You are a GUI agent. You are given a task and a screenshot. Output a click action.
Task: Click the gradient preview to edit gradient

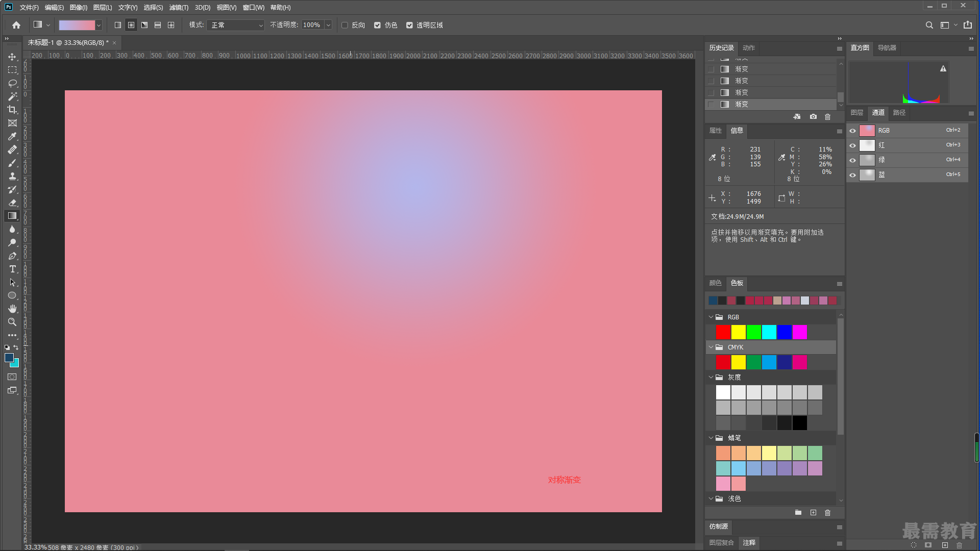coord(77,25)
